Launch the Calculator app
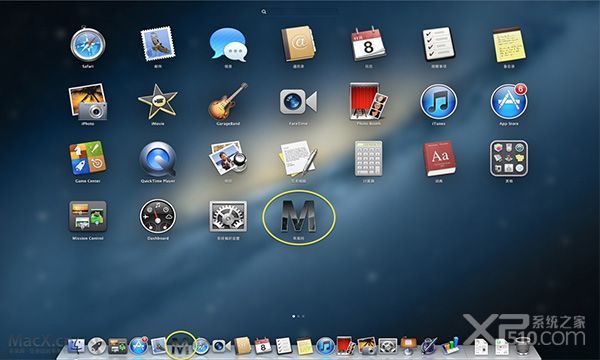 click(368, 158)
